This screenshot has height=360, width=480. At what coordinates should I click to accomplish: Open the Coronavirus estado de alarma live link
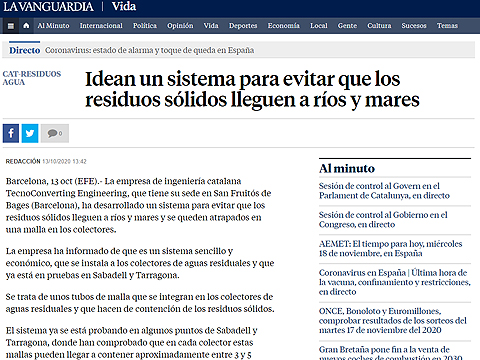point(149,50)
